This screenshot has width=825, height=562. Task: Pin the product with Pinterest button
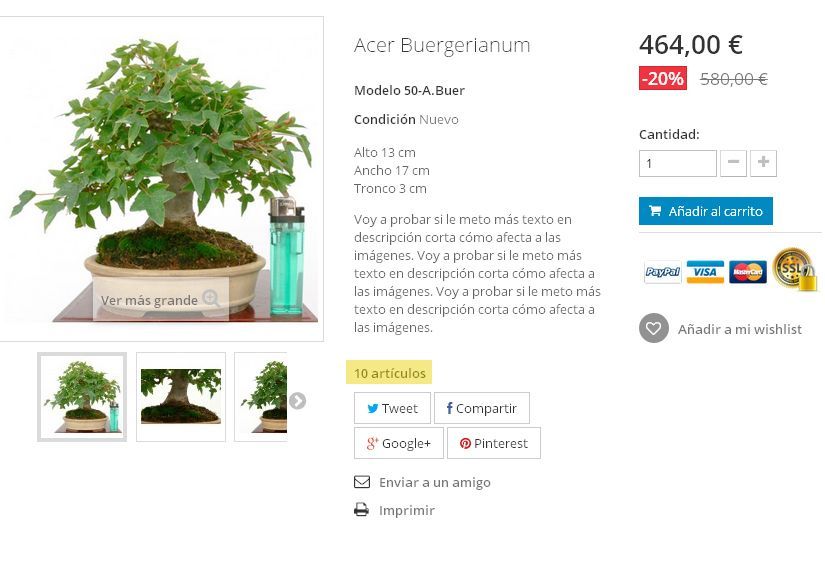494,443
